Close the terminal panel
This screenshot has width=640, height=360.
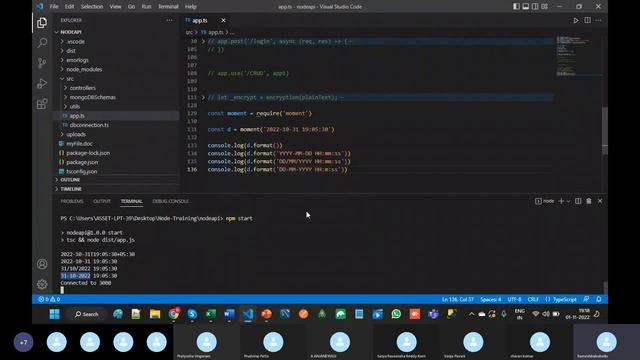coord(600,201)
